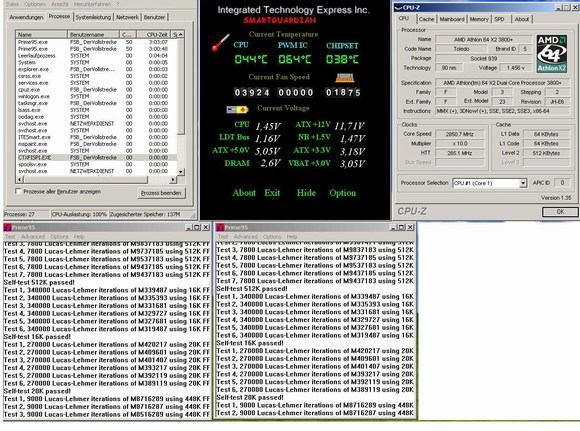Open the Mainboard tab in CPU-Z
580x431 pixels.
(452, 19)
